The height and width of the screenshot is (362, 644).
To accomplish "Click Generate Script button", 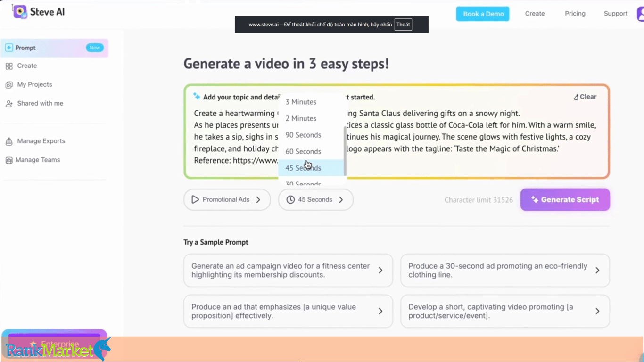I will coord(565,199).
